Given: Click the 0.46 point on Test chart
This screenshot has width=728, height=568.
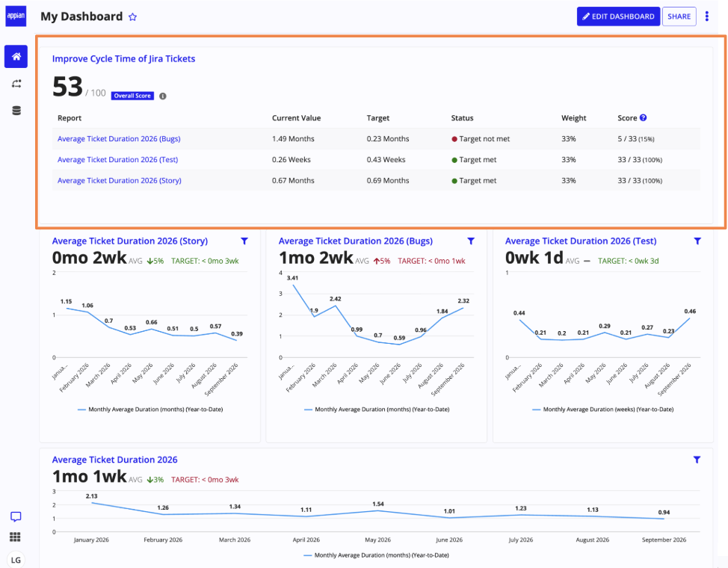Looking at the screenshot, I should (x=690, y=318).
